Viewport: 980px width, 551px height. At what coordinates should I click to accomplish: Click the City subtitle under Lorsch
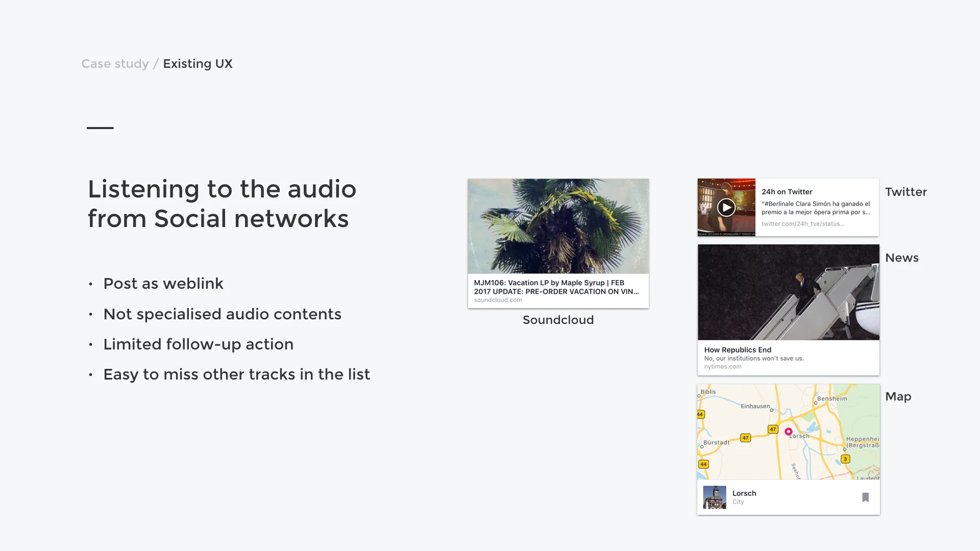pyautogui.click(x=738, y=502)
